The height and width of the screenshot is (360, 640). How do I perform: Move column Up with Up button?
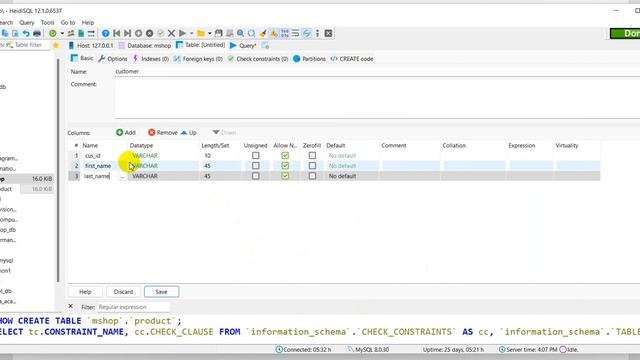(189, 133)
